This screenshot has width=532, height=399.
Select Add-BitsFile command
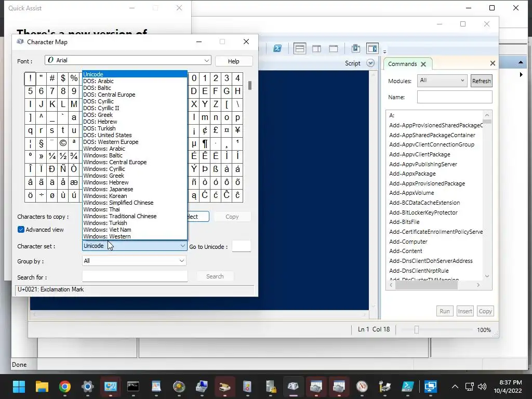click(x=404, y=222)
